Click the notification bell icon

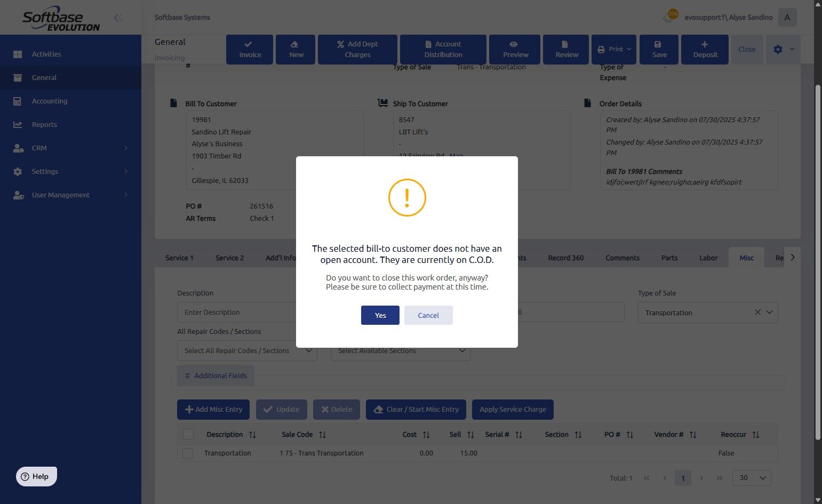669,17
